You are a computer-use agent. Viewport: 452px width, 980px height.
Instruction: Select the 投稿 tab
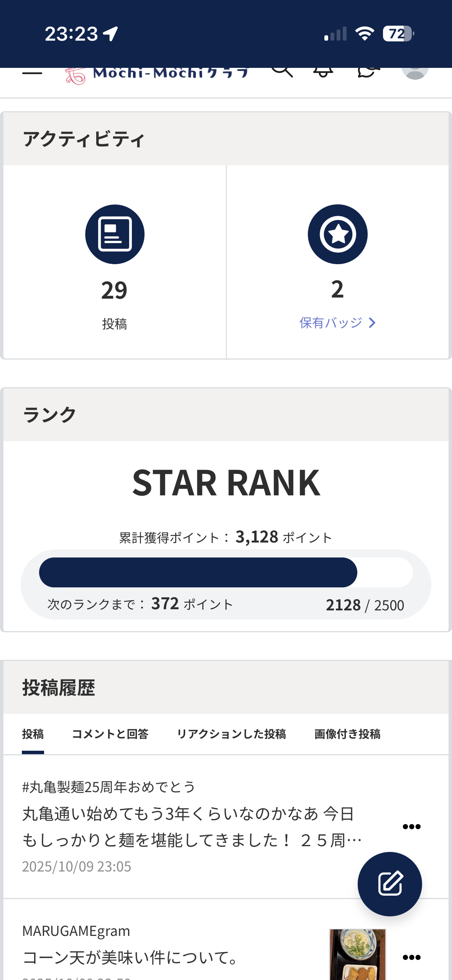pyautogui.click(x=33, y=734)
